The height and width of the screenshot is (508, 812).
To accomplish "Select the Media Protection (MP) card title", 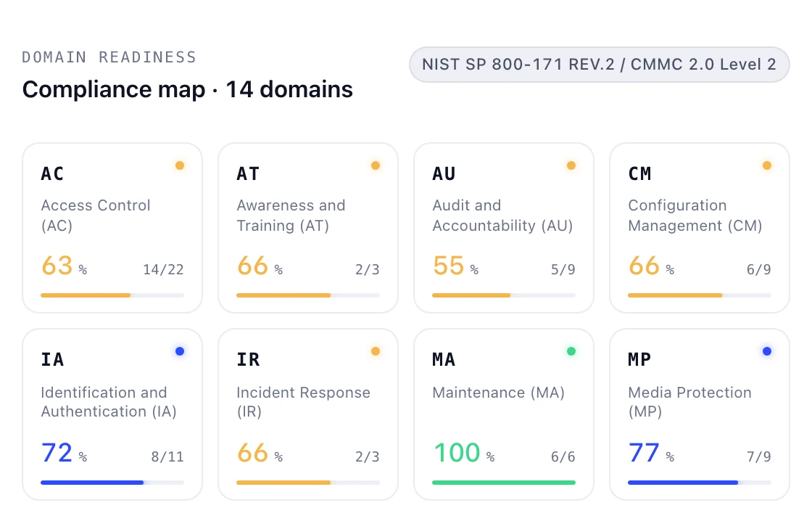I will (x=689, y=402).
